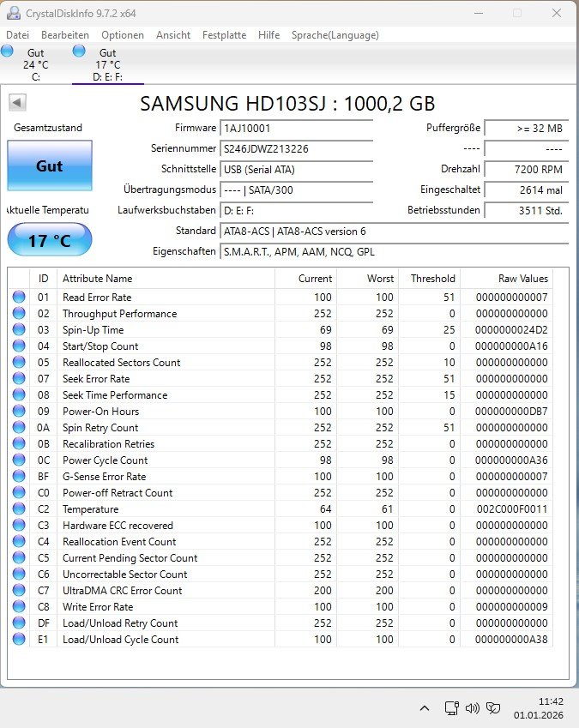The height and width of the screenshot is (728, 579).
Task: Click raw value 002C000F0011 of Temperature
Action: pos(512,508)
